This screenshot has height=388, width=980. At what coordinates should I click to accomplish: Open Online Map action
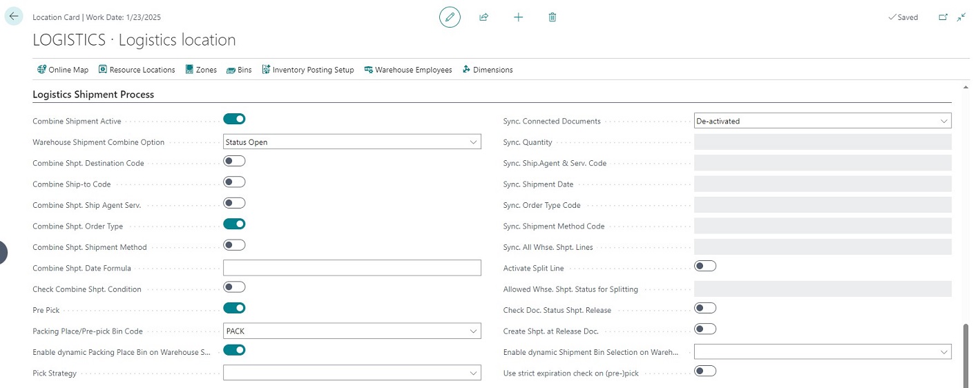tap(63, 70)
